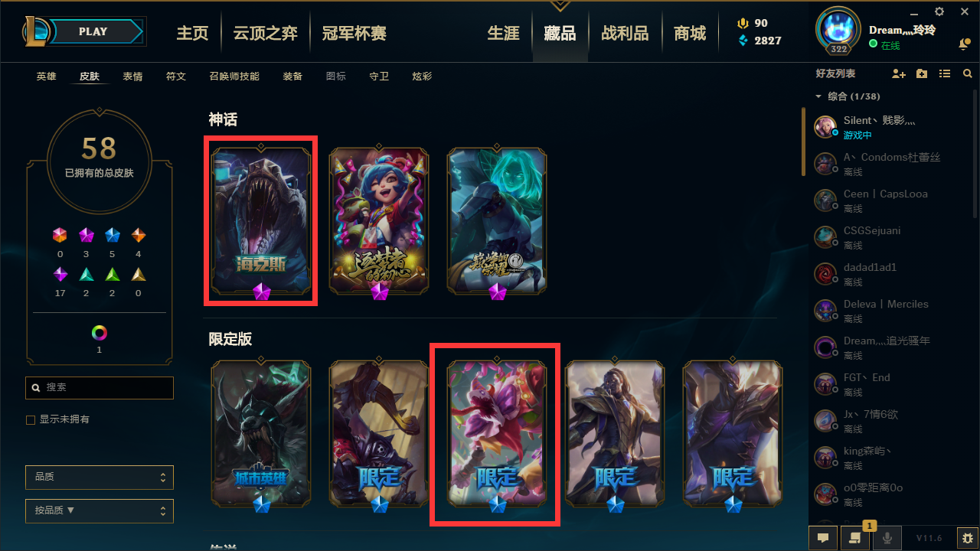Viewport: 980px width, 551px height.
Task: Click the bug report icon
Action: tap(968, 538)
